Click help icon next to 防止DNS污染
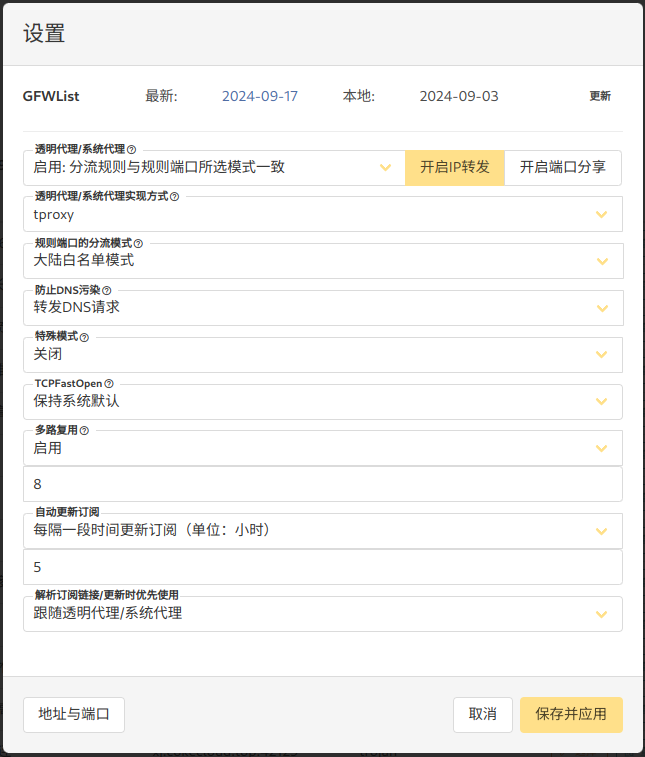 (x=107, y=290)
